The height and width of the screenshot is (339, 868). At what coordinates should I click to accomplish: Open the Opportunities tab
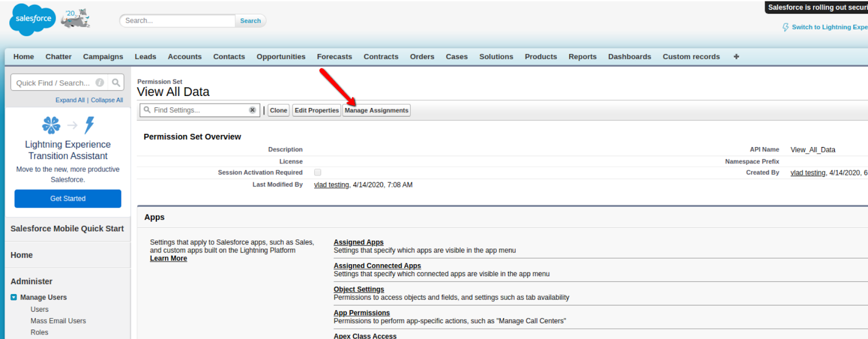pyautogui.click(x=281, y=56)
